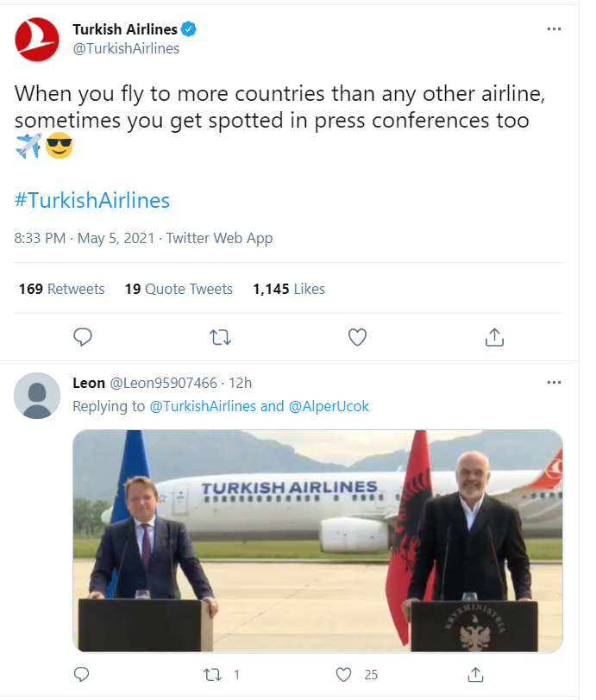Reply to Leon's tweet
596x700 pixels.
coord(83,674)
